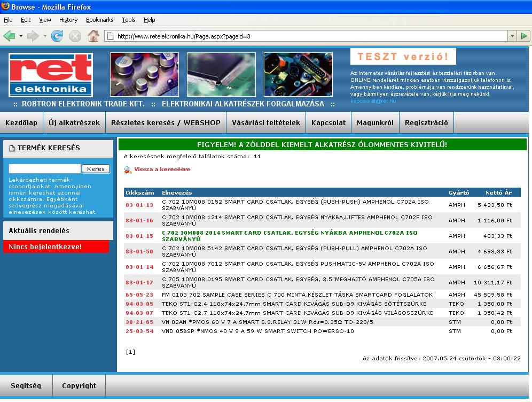Open the Segítség footer link
The image size is (532, 402).
pyautogui.click(x=26, y=385)
